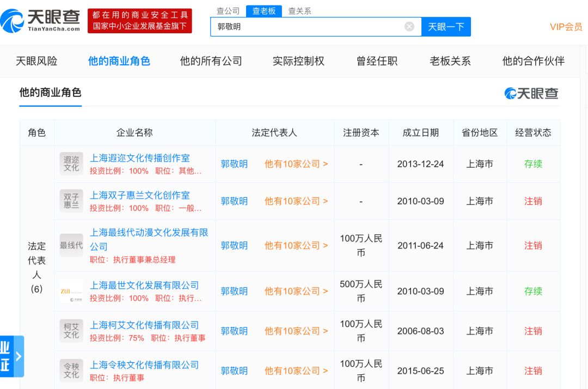Expand 他有10家公司 in the 上海最线代 row
The image size is (588, 389).
click(x=296, y=245)
